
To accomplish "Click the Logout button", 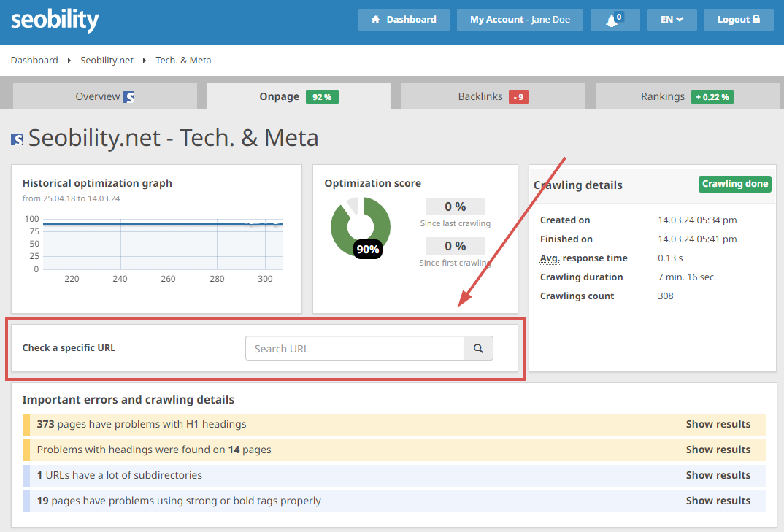I will pyautogui.click(x=738, y=20).
